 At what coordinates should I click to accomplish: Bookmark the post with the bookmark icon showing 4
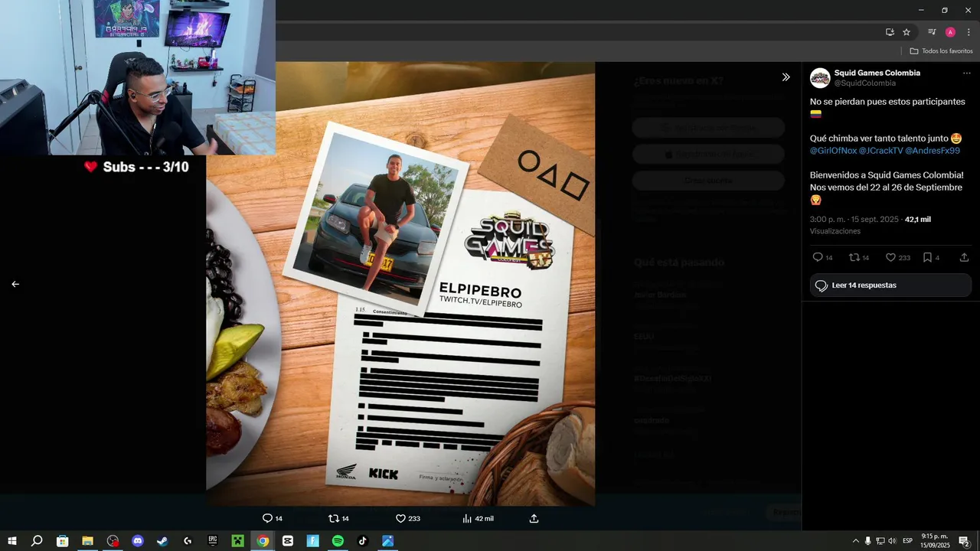tap(927, 258)
